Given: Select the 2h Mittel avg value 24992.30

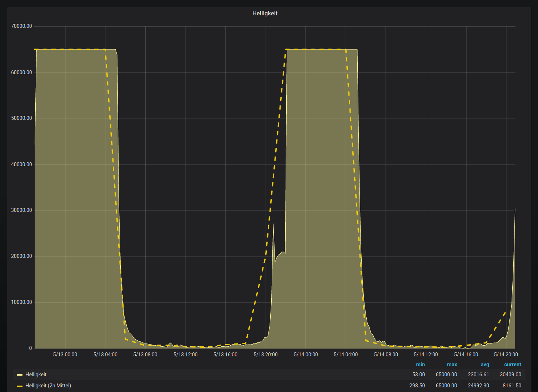Looking at the screenshot, I should pyautogui.click(x=478, y=386).
